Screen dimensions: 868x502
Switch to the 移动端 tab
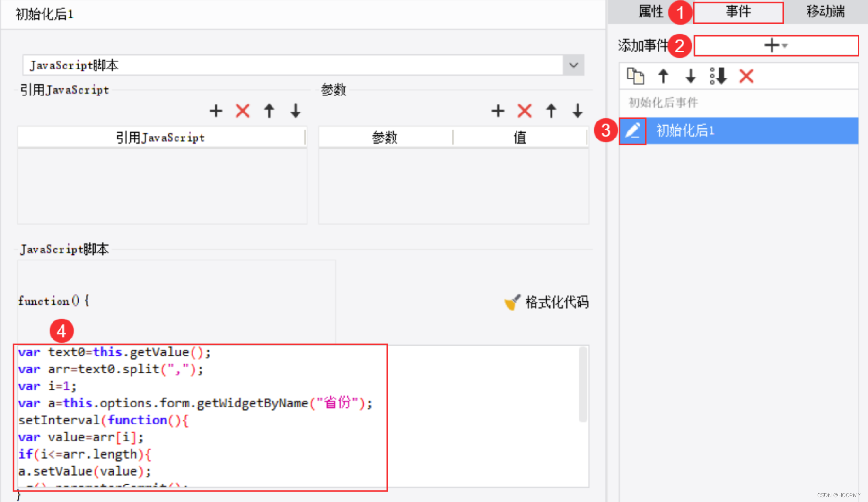point(825,11)
